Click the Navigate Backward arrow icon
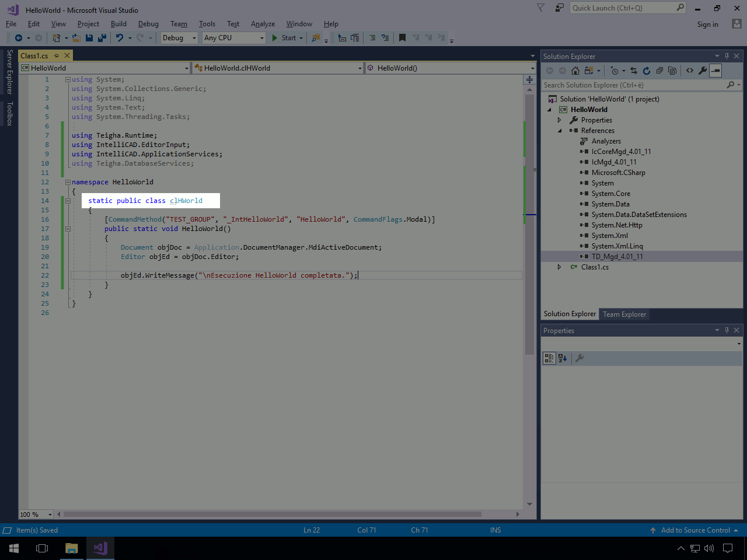 (x=19, y=38)
